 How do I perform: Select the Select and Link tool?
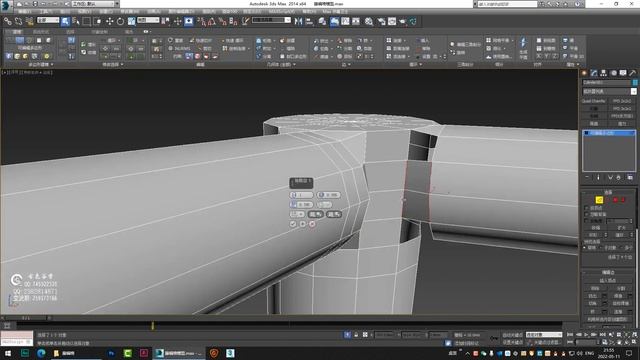point(8,21)
